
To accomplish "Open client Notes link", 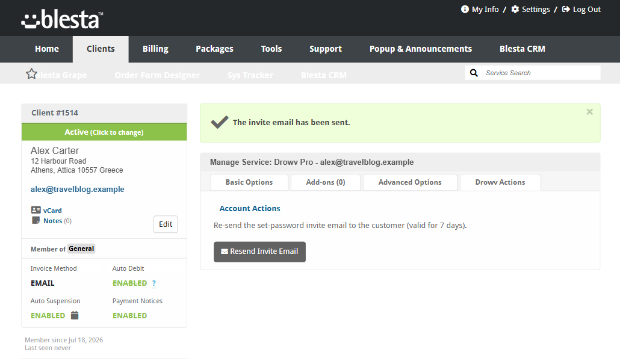I will [52, 221].
